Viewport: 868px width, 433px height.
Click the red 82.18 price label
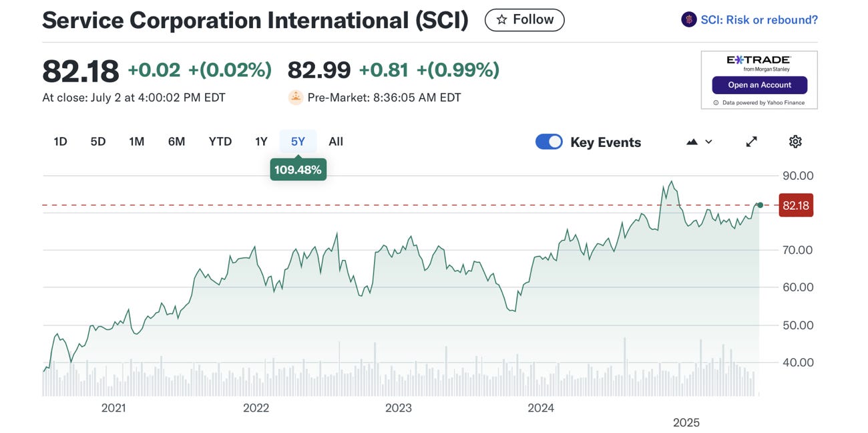click(796, 205)
